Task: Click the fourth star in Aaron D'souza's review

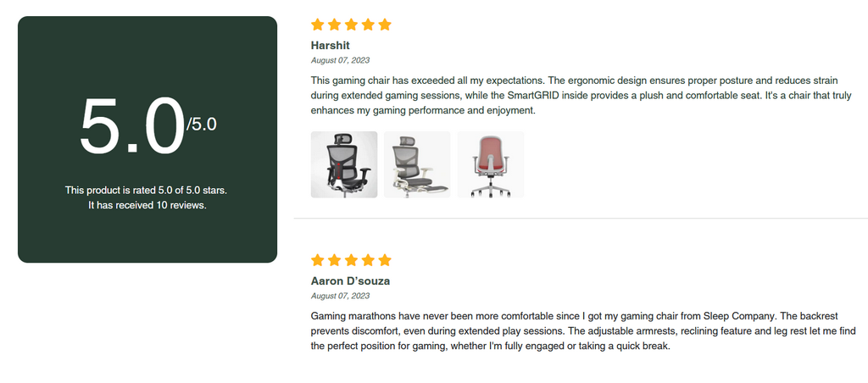Action: [368, 260]
